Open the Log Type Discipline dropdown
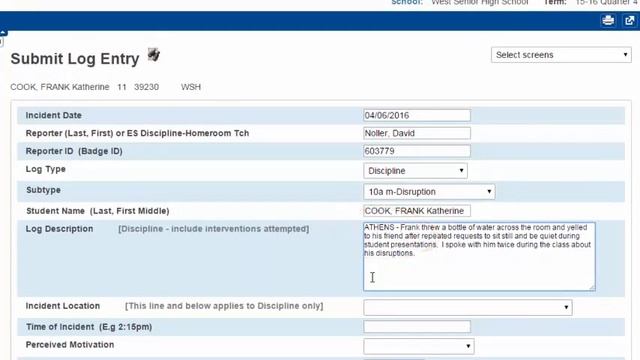640x360 pixels. 416,171
